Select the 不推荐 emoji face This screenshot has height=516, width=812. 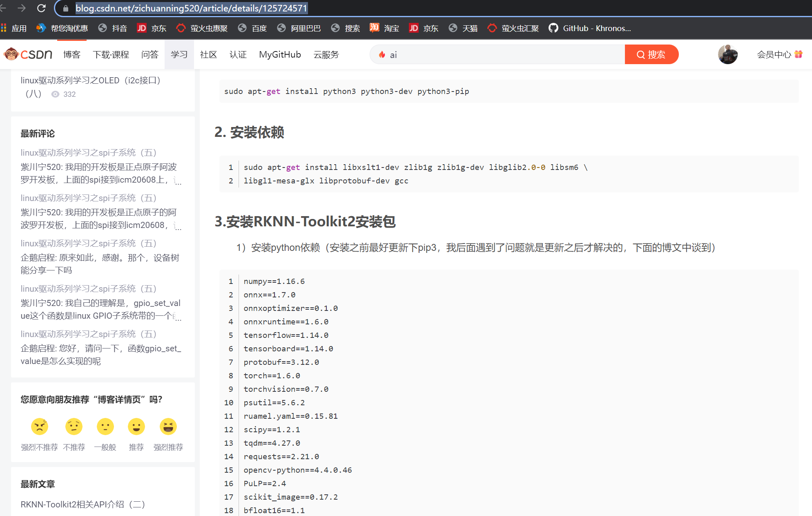(x=74, y=427)
